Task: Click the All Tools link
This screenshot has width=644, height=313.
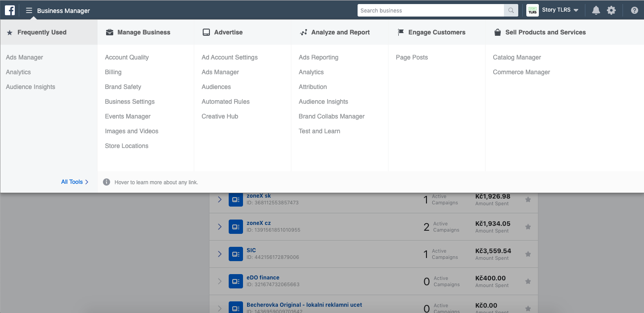Action: (x=75, y=182)
